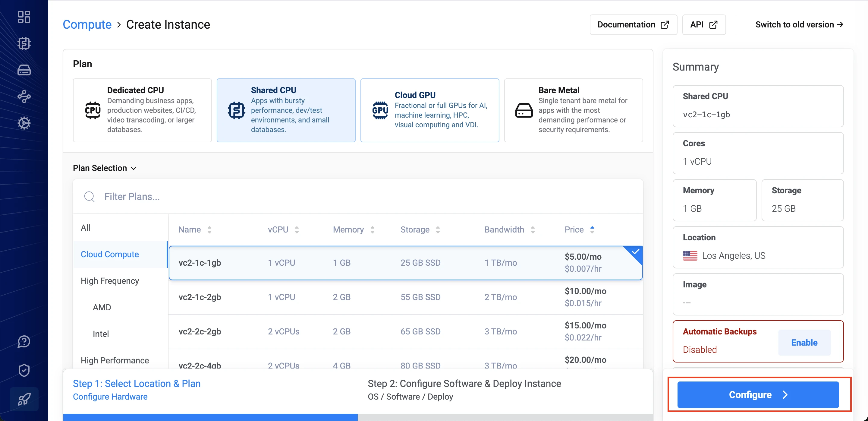Click the Bare Metal server icon
The image size is (868, 421).
point(524,110)
